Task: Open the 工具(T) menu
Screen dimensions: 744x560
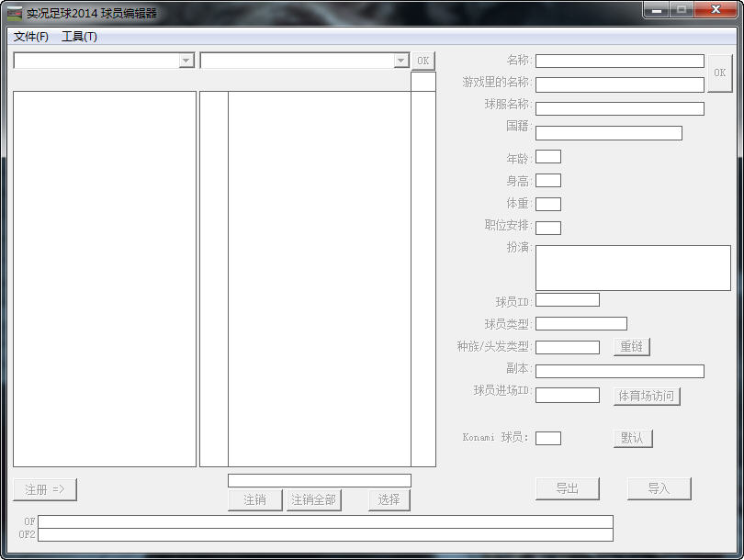Action: click(79, 37)
